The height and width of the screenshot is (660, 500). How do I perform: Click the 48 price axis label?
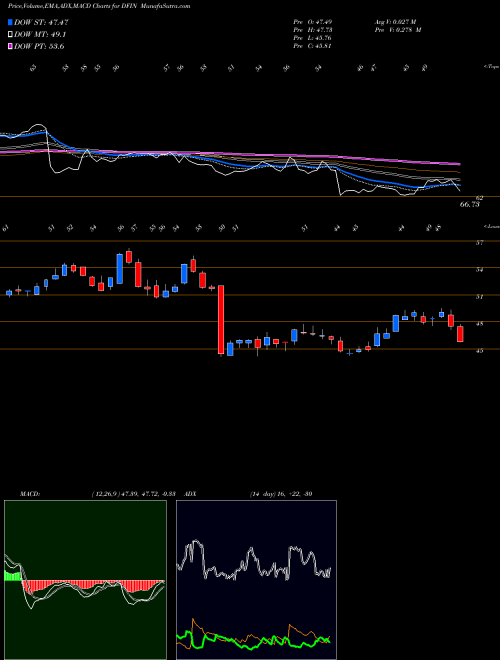480,323
